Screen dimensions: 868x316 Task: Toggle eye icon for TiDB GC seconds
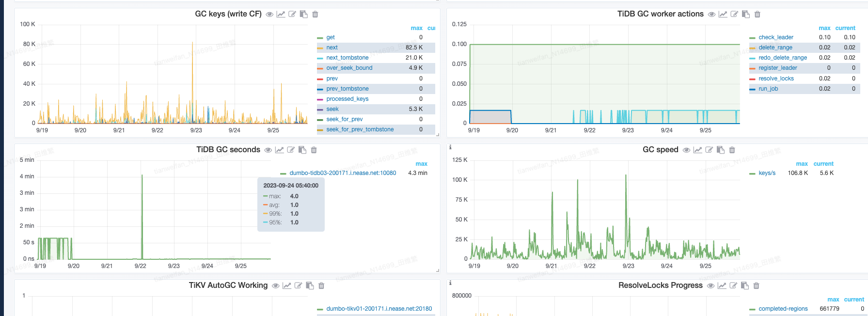[x=268, y=150]
